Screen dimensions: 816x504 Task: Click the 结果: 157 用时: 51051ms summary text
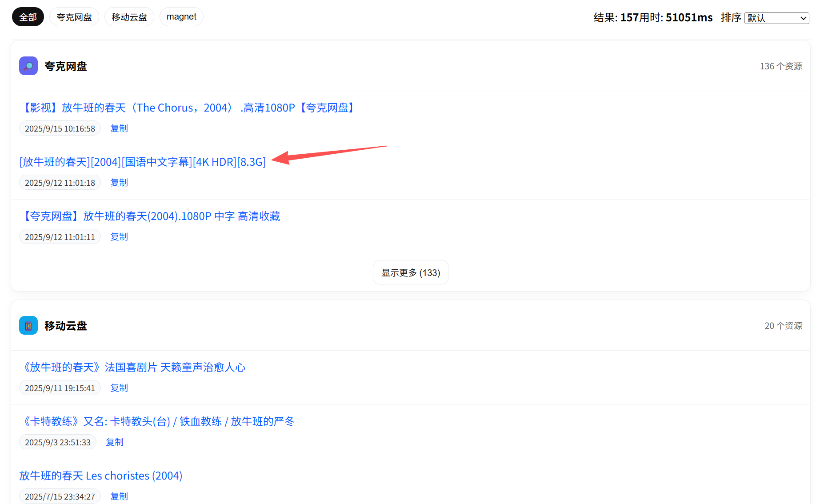[653, 18]
